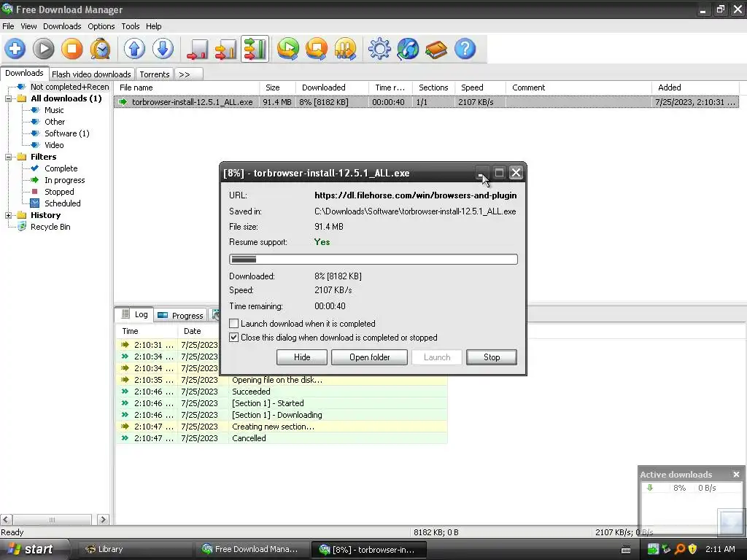Collapse the Filters tree node

coord(8,157)
